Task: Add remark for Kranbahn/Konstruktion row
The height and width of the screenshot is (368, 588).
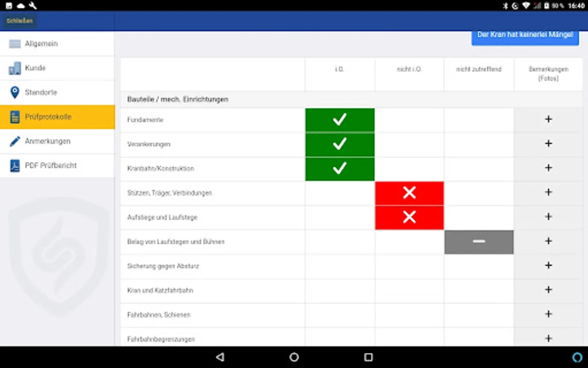Action: [x=548, y=168]
